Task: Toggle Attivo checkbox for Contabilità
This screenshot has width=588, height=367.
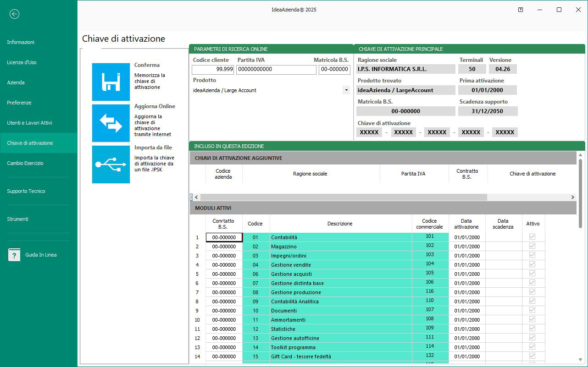Action: pyautogui.click(x=532, y=237)
